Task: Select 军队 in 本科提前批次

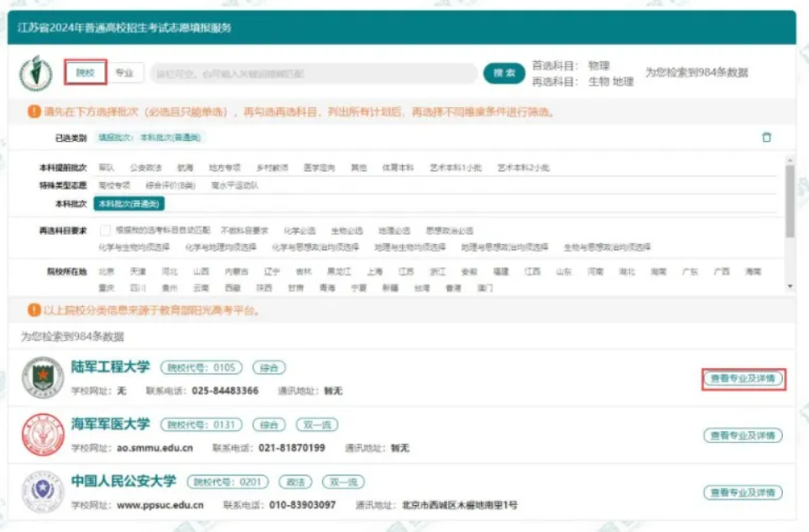Action: [107, 168]
